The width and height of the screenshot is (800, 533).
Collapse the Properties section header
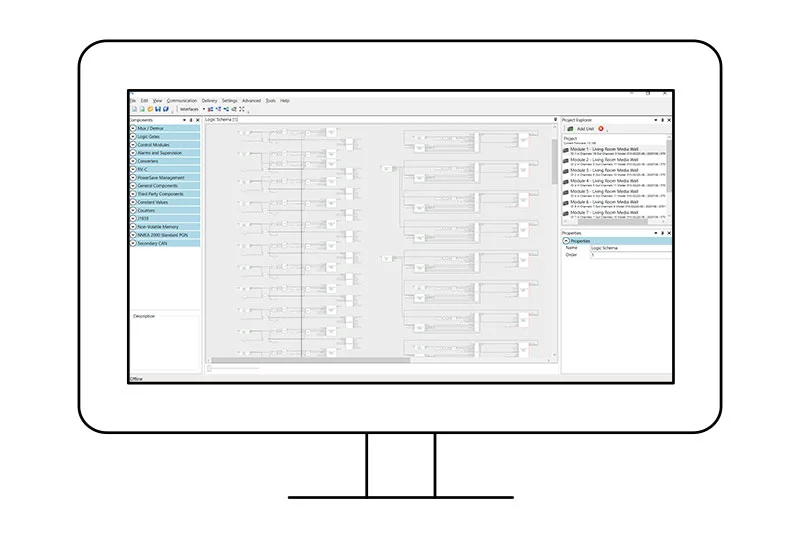coord(566,241)
